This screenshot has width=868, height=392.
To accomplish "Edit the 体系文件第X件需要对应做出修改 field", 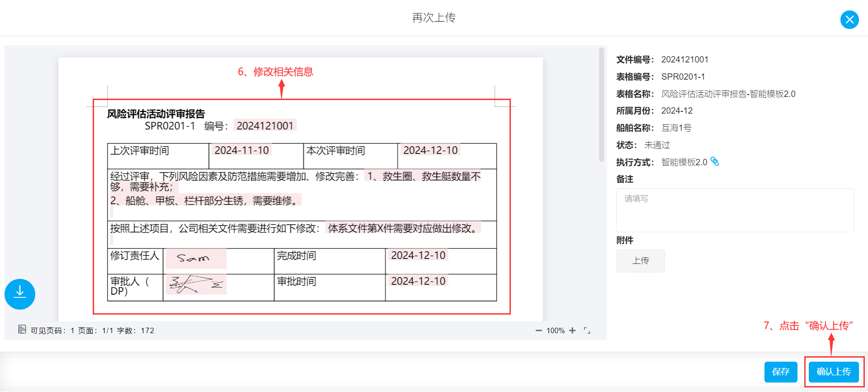I will tap(403, 228).
